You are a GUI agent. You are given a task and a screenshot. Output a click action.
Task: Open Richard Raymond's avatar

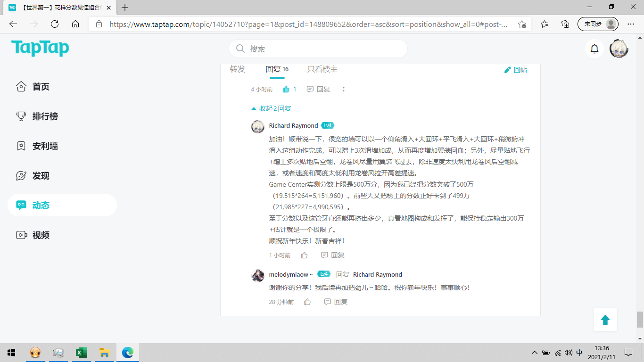pyautogui.click(x=258, y=127)
